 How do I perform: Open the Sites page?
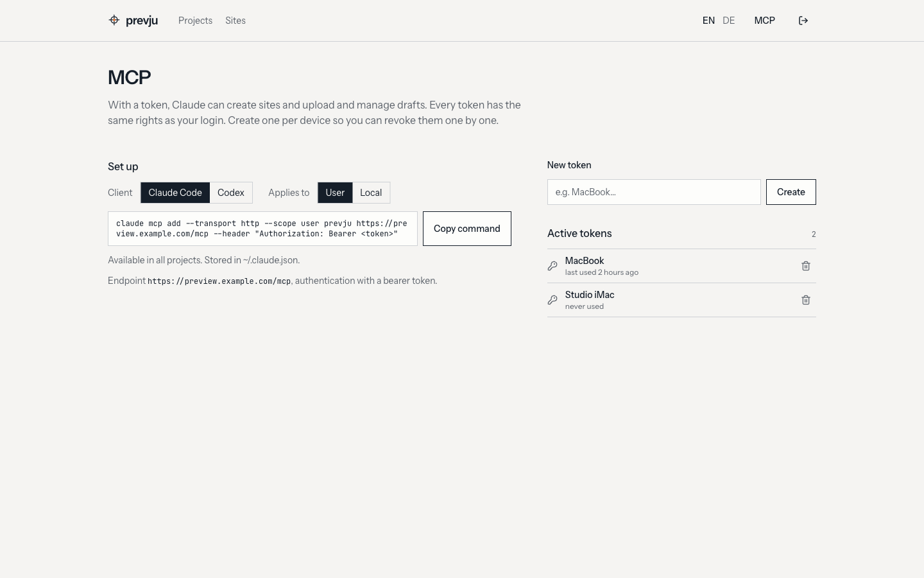pos(235,21)
